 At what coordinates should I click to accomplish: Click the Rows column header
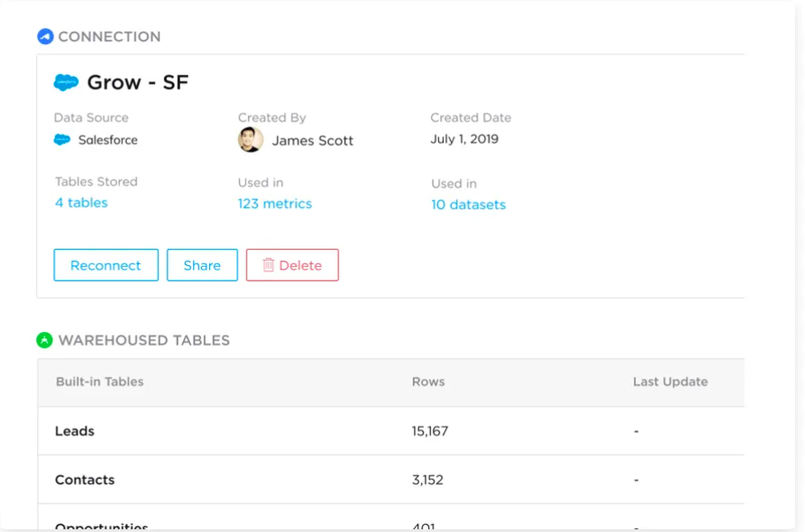click(x=428, y=381)
